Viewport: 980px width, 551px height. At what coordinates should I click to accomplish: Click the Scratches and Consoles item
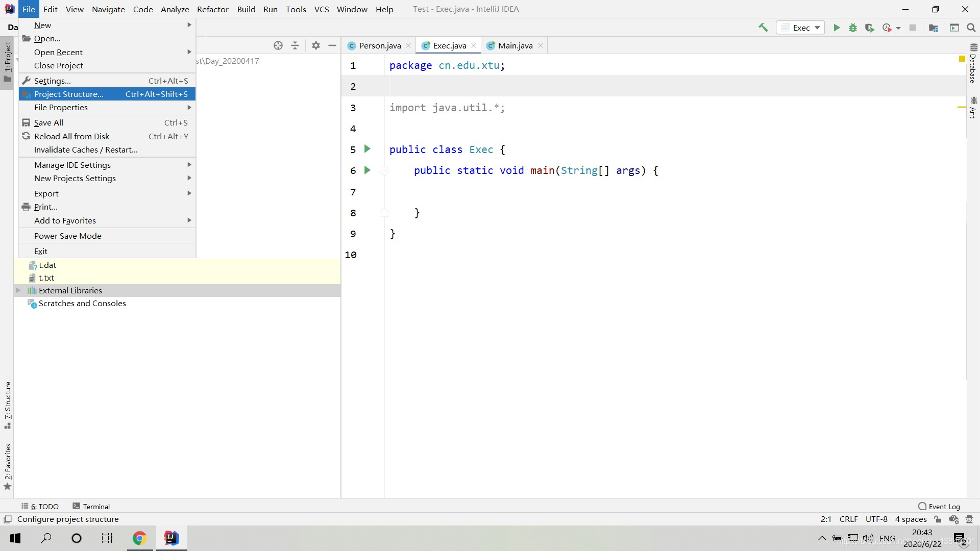tap(82, 303)
